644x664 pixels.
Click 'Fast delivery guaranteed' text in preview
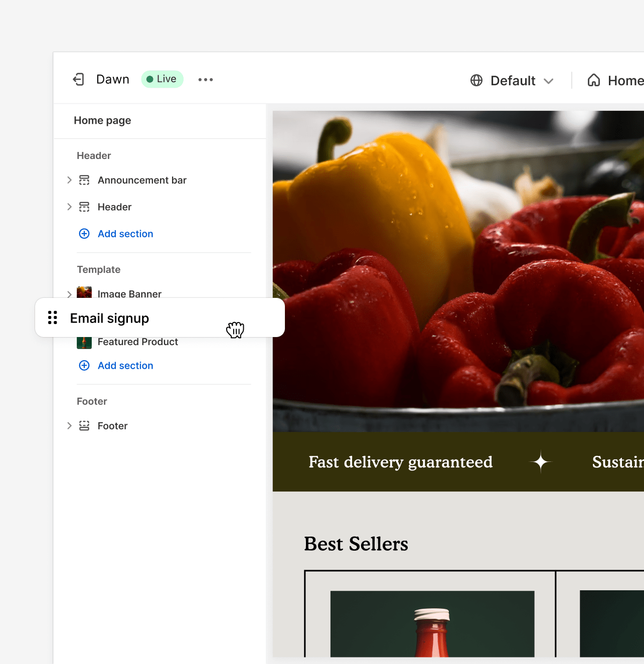400,462
